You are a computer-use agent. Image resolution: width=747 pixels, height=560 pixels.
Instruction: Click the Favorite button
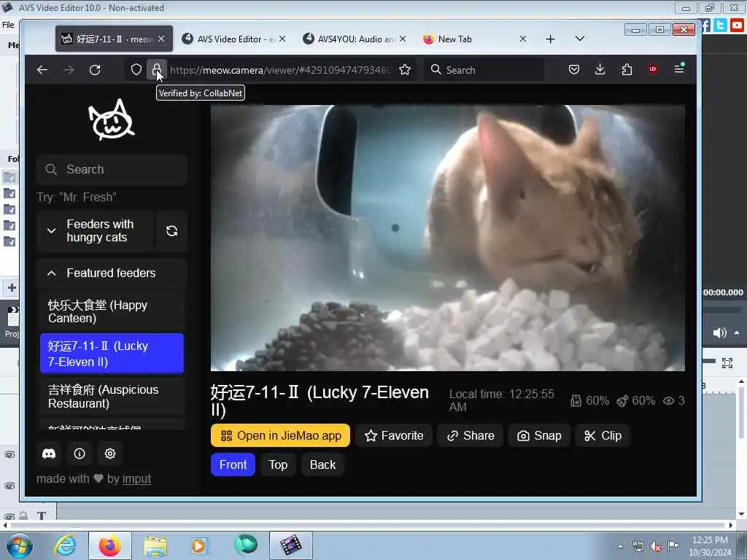(x=393, y=436)
